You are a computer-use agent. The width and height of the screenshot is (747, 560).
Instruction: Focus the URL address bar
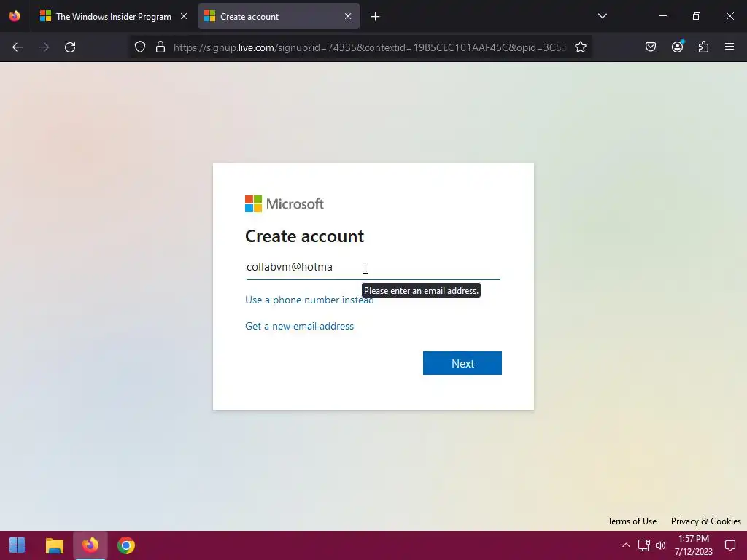[x=370, y=47]
